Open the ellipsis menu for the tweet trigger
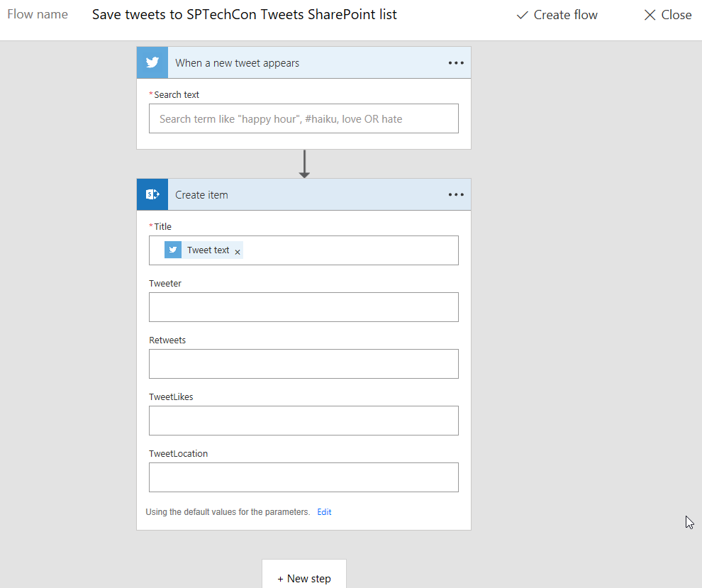 (x=456, y=62)
